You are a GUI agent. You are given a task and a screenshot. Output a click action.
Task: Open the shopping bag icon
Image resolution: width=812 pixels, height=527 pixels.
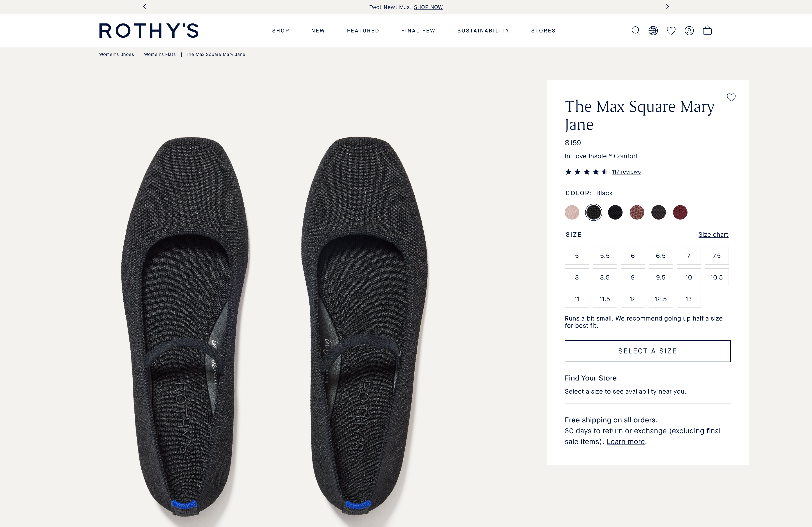click(707, 30)
